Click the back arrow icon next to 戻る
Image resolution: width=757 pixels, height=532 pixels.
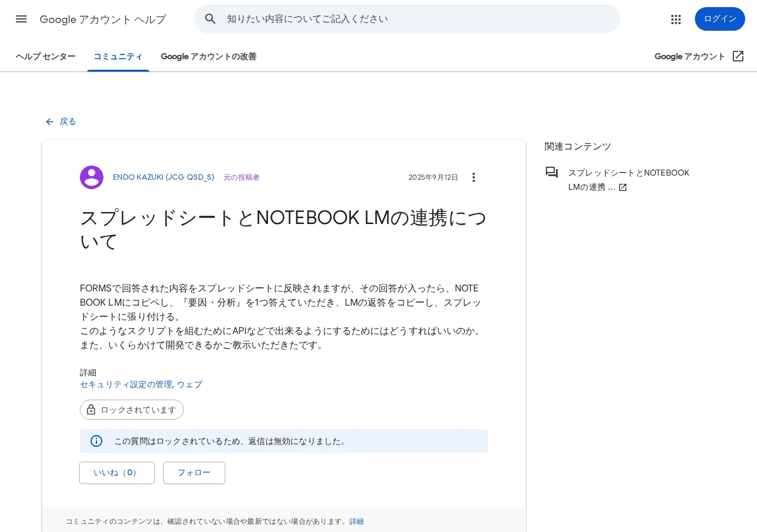(50, 122)
